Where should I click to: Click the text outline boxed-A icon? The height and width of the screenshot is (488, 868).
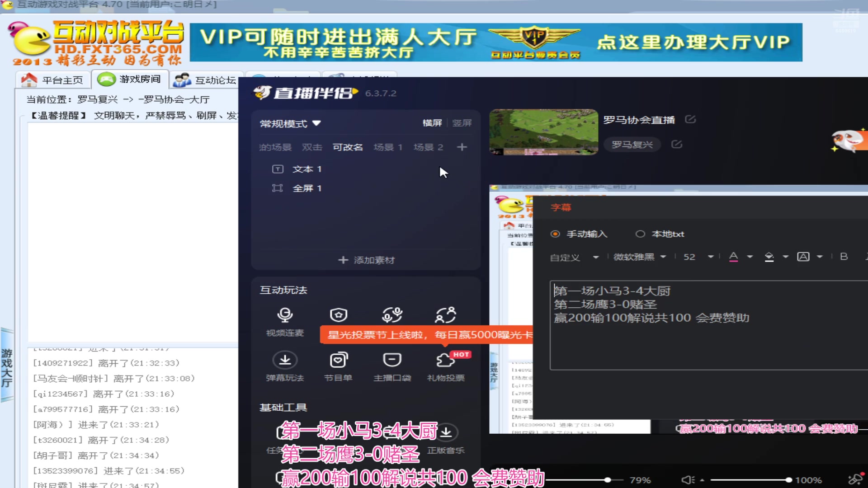tap(803, 257)
